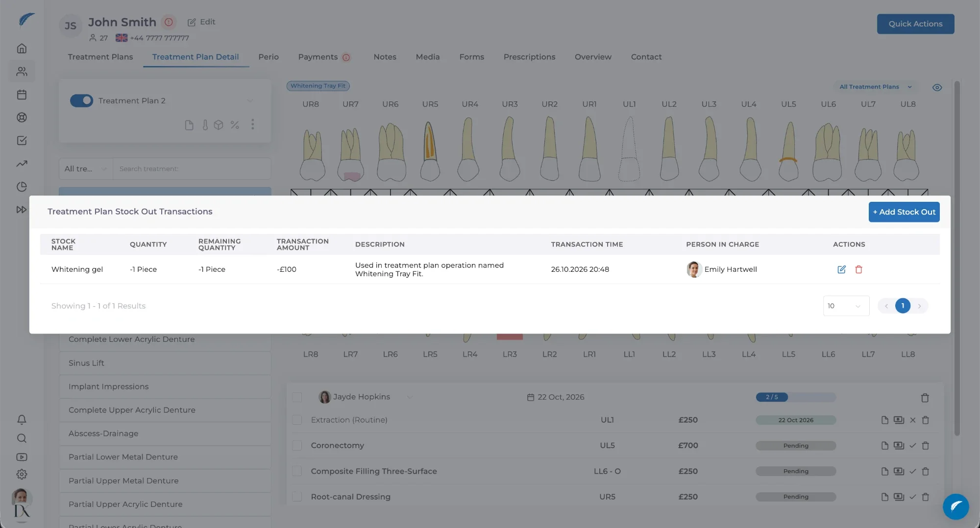
Task: Click Edit next to John Smith
Action: (x=201, y=22)
